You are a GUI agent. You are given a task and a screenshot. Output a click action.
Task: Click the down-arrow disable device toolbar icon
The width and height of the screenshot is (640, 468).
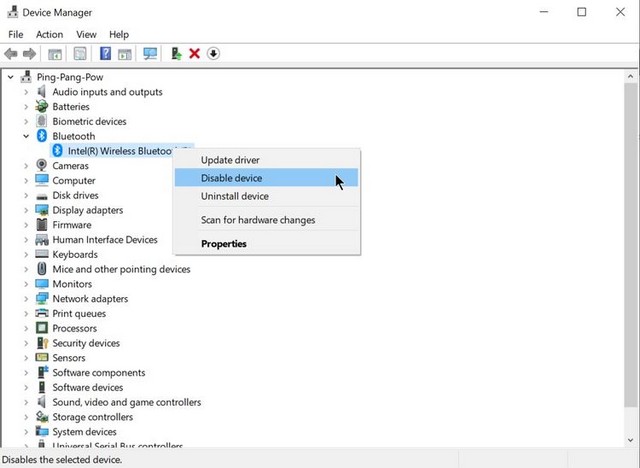[213, 53]
